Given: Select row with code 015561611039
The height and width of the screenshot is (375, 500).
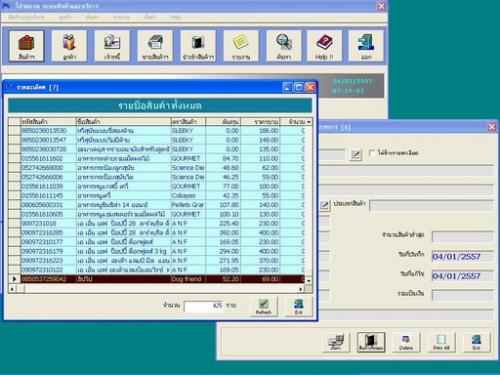Looking at the screenshot, I should point(163,186).
